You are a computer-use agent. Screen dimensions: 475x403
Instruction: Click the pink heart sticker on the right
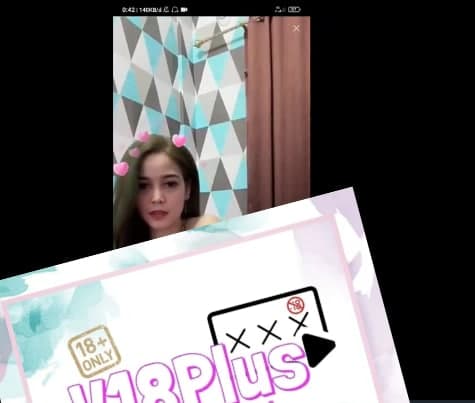(x=179, y=141)
